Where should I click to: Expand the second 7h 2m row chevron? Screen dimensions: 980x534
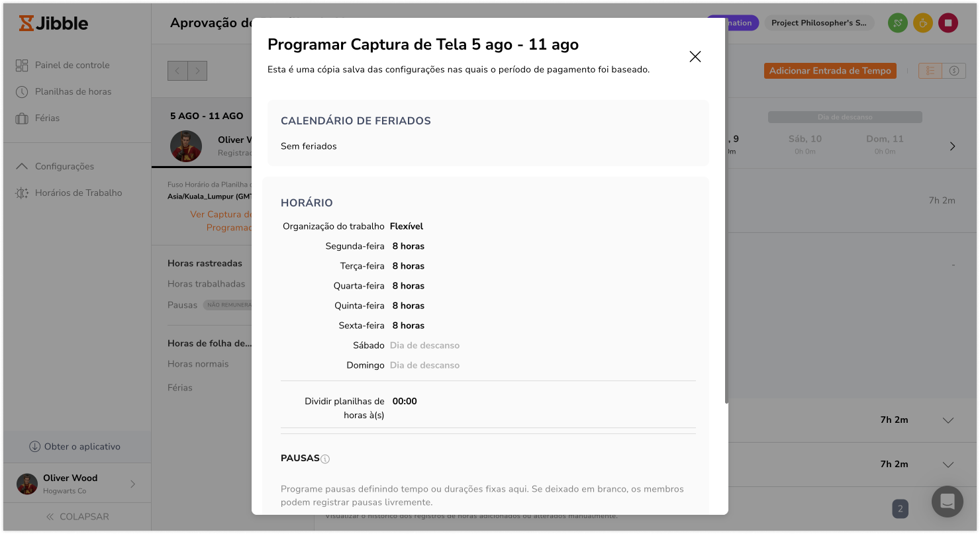tap(948, 465)
